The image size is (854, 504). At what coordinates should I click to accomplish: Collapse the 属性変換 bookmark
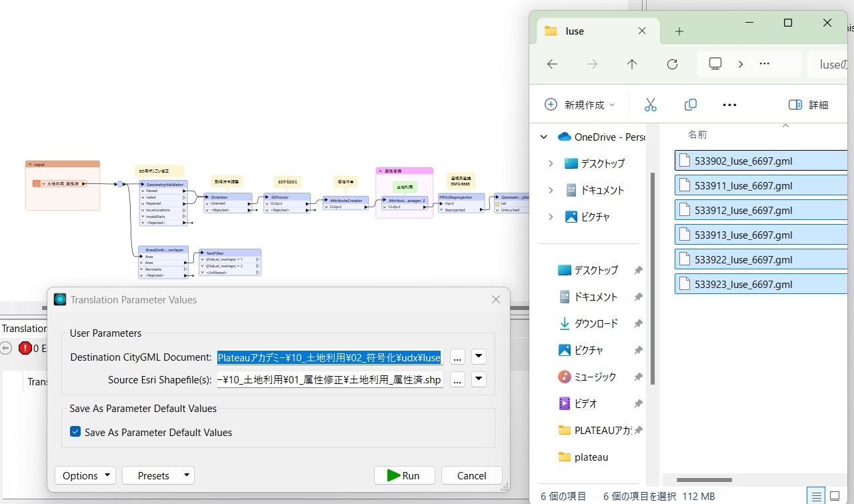coord(380,171)
